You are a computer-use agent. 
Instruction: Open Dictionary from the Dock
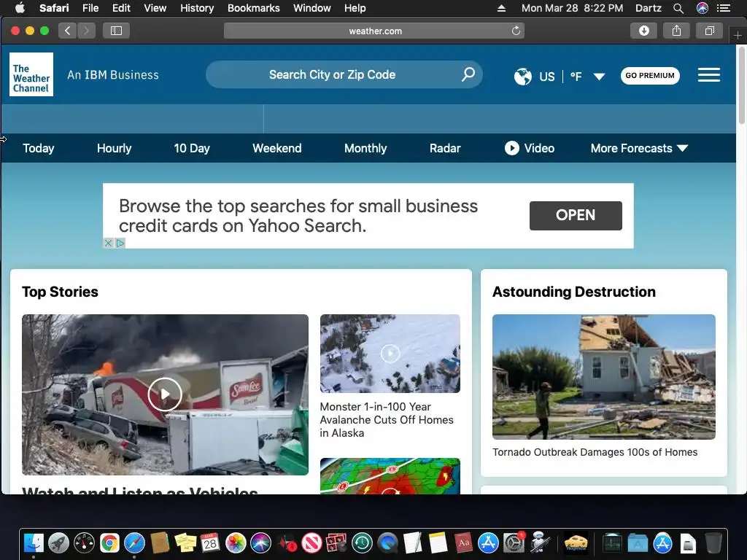[x=463, y=542]
